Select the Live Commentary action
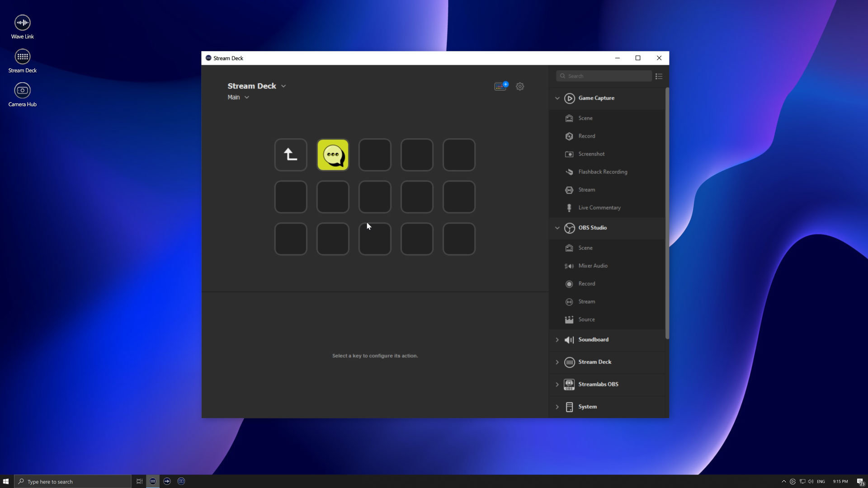The height and width of the screenshot is (488, 868). (x=607, y=208)
